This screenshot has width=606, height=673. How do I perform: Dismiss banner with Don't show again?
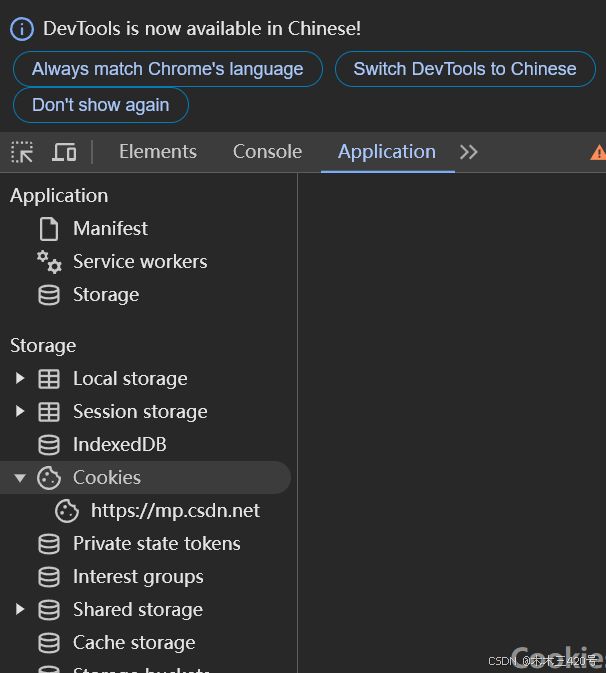101,105
